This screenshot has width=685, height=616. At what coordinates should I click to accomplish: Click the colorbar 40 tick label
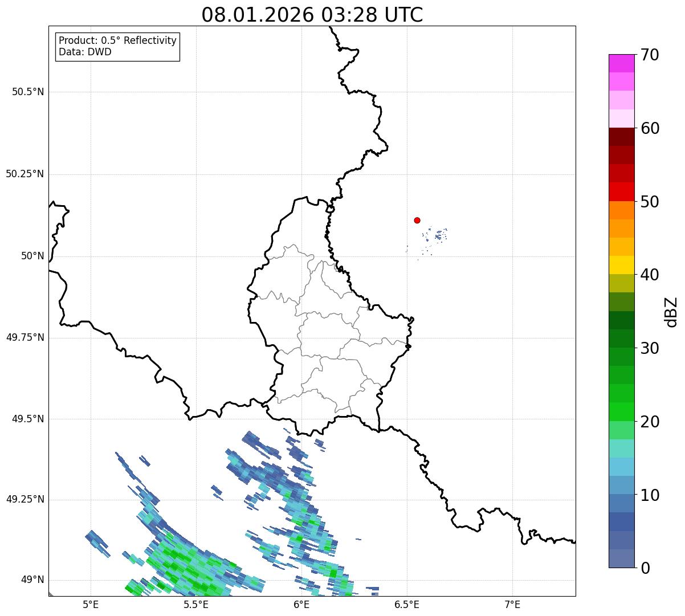coord(650,275)
